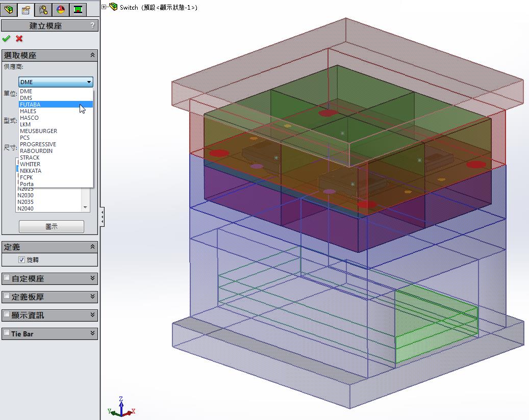529x420 pixels.
Task: Select size N2035 in the list
Action: point(26,202)
